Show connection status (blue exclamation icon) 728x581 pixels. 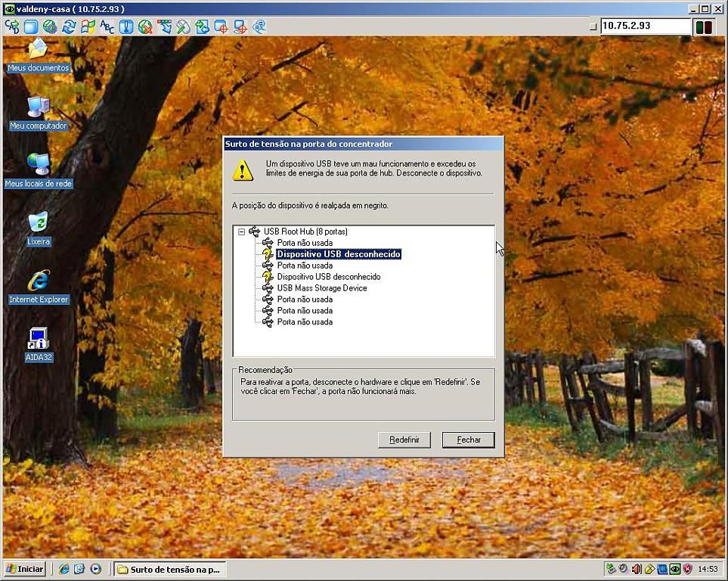point(125,26)
